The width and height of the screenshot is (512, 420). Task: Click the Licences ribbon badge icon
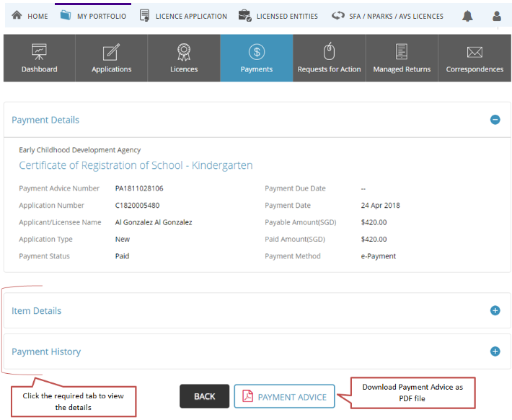tap(184, 51)
